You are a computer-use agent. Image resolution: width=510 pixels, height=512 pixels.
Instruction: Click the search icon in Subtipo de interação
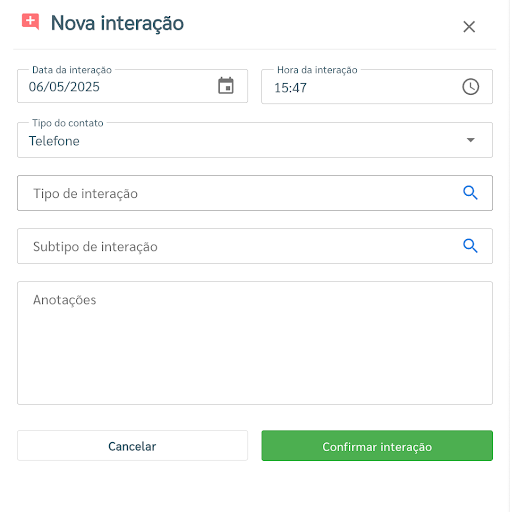(470, 246)
